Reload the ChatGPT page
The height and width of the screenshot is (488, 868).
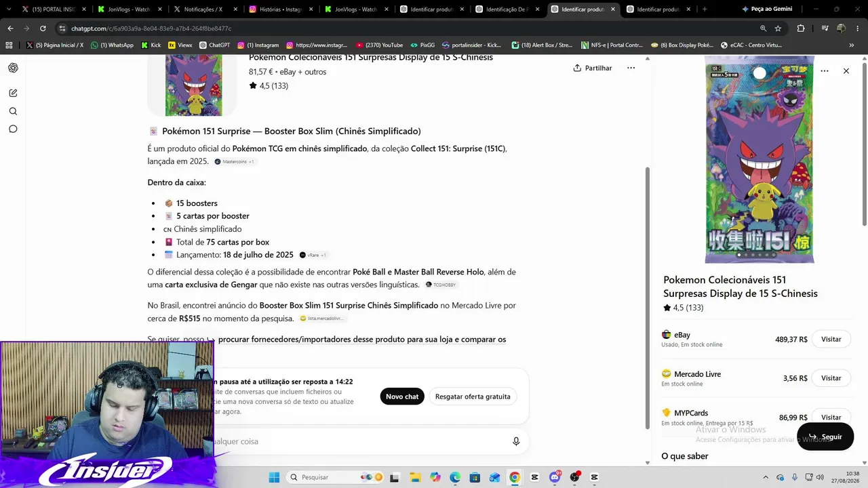pyautogui.click(x=43, y=28)
